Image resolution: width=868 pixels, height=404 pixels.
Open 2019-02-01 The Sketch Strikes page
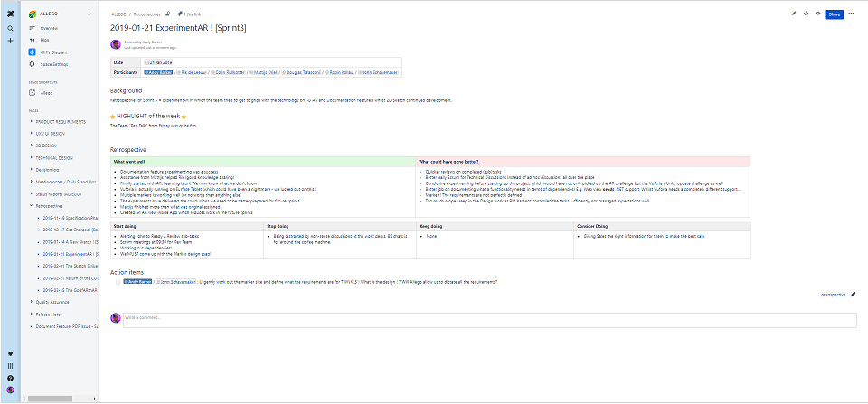click(x=71, y=267)
